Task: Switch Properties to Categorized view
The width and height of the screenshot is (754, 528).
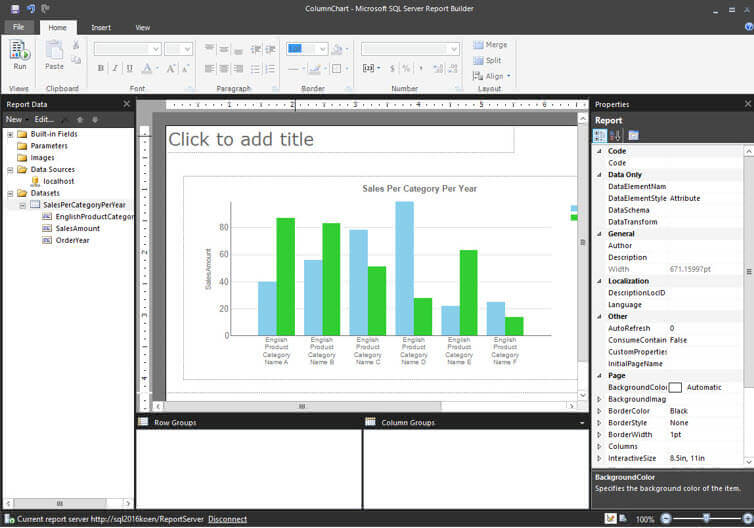Action: pyautogui.click(x=600, y=136)
